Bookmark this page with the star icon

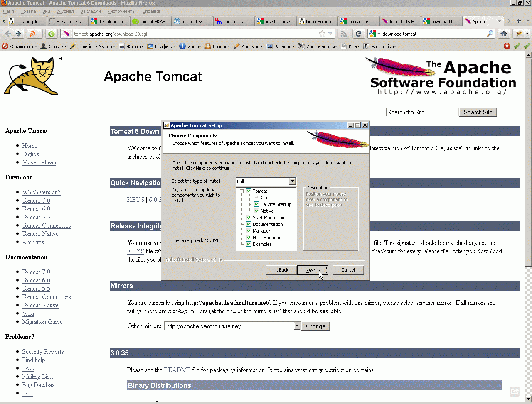coord(322,34)
